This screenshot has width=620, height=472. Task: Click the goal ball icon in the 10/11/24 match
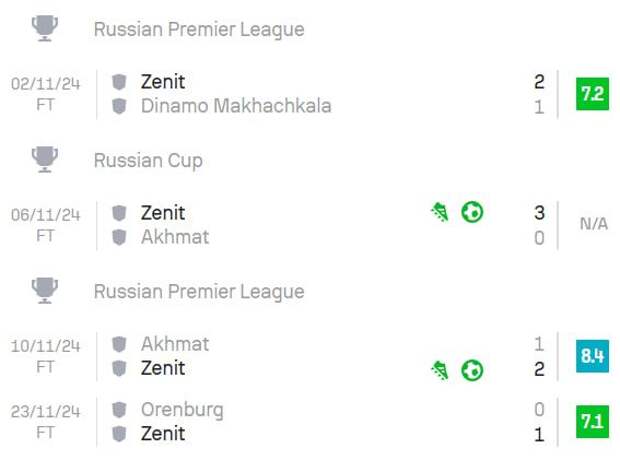472,370
